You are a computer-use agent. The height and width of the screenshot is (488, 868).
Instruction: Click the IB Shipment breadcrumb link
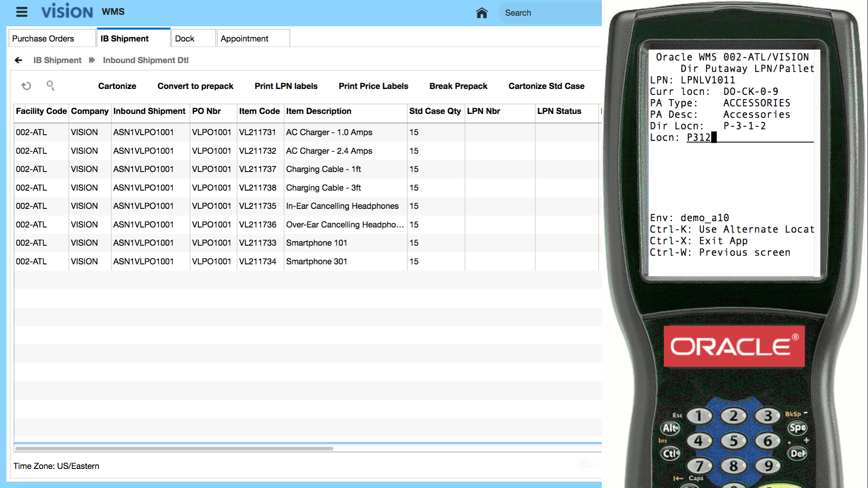57,60
